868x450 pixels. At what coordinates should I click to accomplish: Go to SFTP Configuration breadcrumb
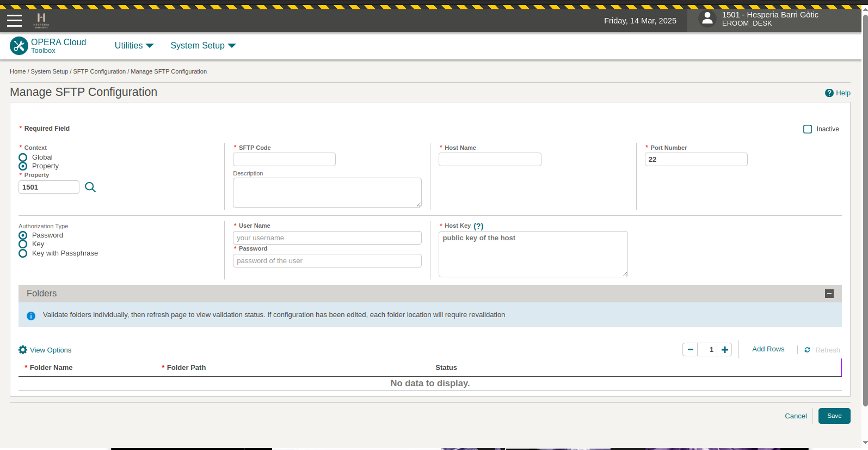[99, 71]
